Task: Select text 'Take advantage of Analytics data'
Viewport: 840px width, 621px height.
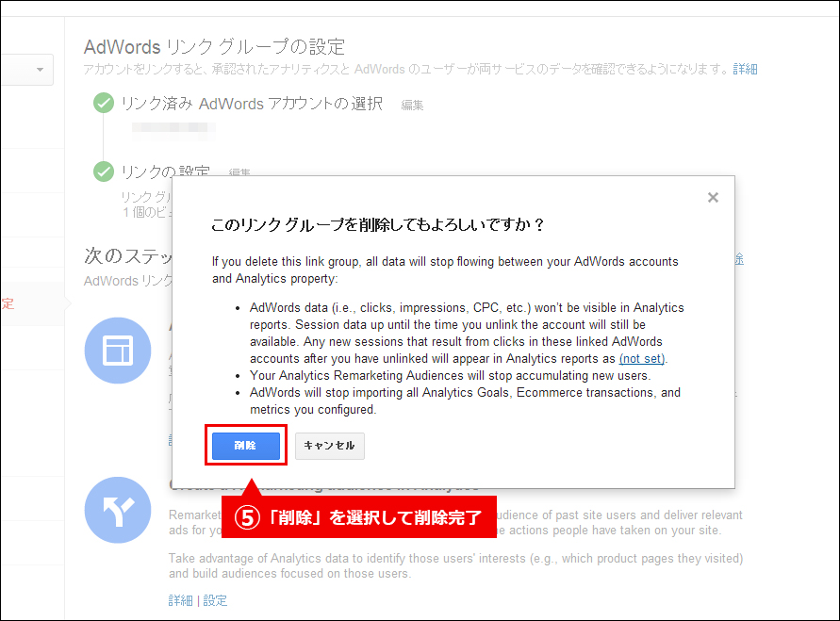Action: [258, 559]
